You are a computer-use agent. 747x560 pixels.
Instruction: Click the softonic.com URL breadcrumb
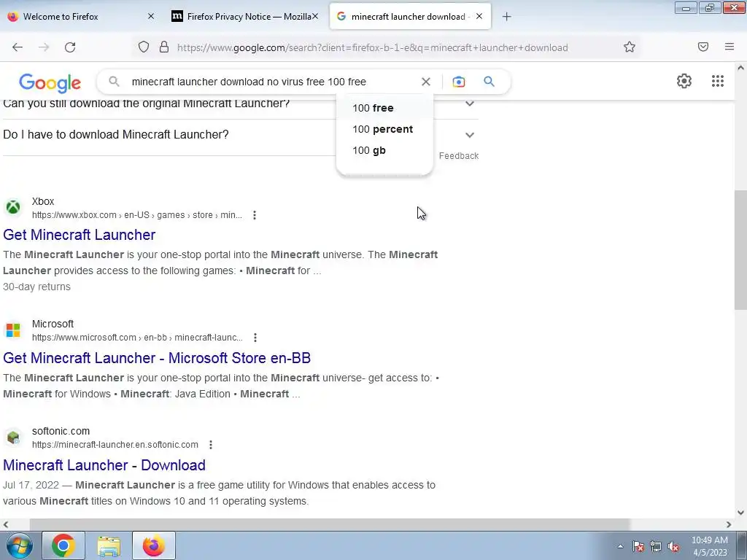tap(115, 445)
